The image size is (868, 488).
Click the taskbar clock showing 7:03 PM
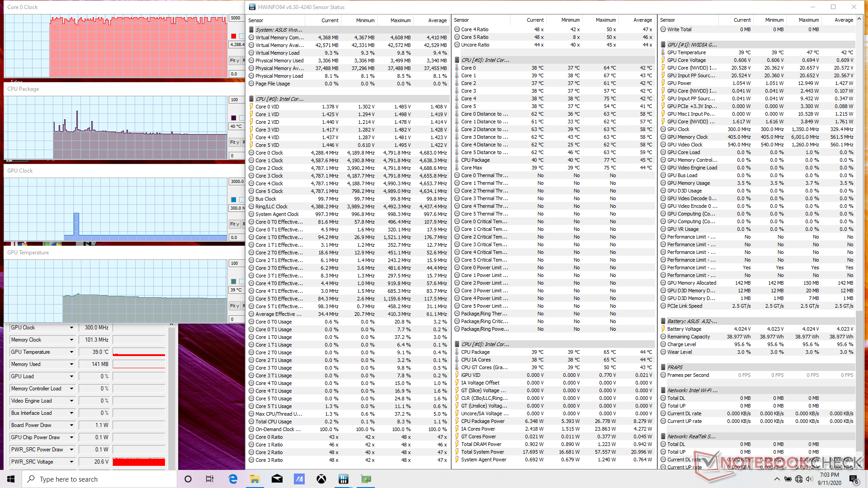pos(829,479)
